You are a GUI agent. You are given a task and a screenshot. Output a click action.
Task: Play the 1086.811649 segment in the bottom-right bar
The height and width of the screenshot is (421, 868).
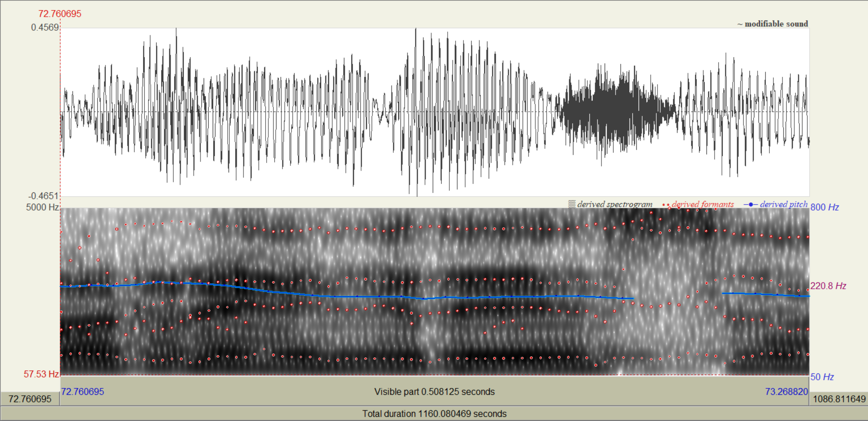pos(839,399)
